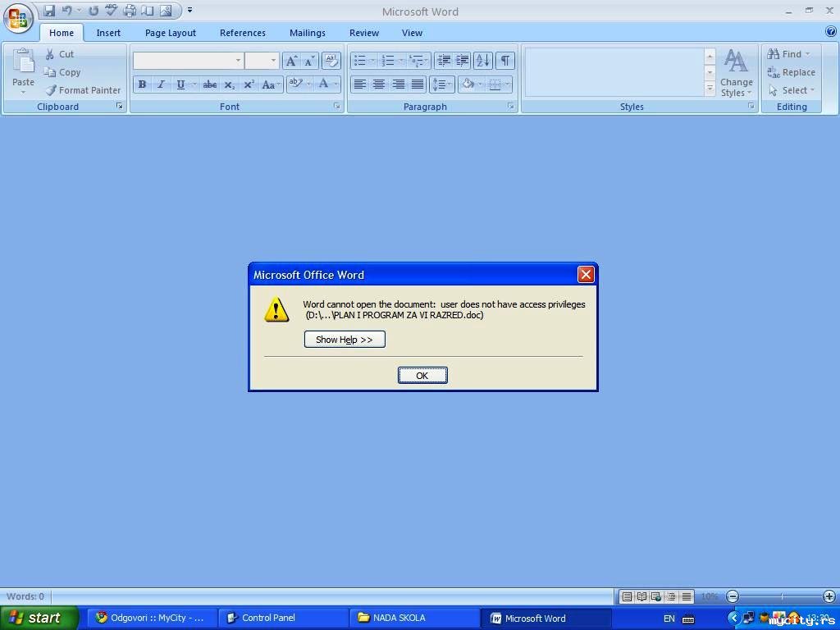
Task: Open the Clipboard dialog launcher
Action: tap(120, 107)
